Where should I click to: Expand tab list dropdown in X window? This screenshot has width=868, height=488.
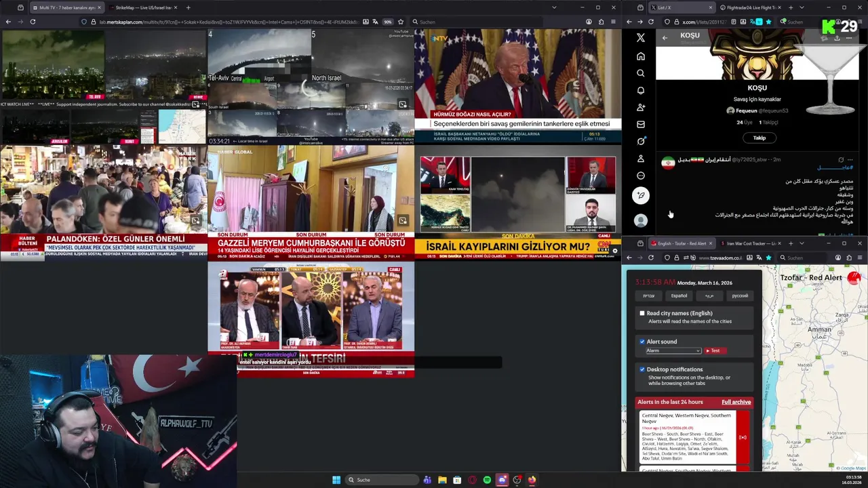802,7
